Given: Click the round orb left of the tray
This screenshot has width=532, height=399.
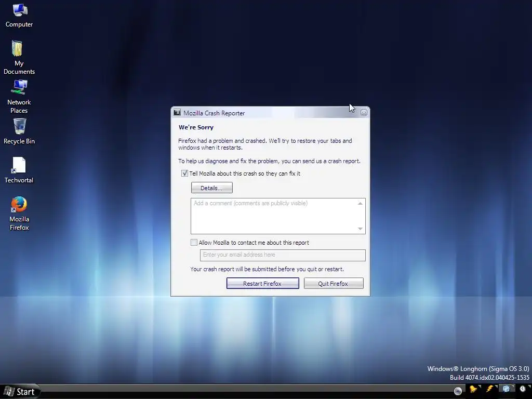Looking at the screenshot, I should [x=458, y=391].
